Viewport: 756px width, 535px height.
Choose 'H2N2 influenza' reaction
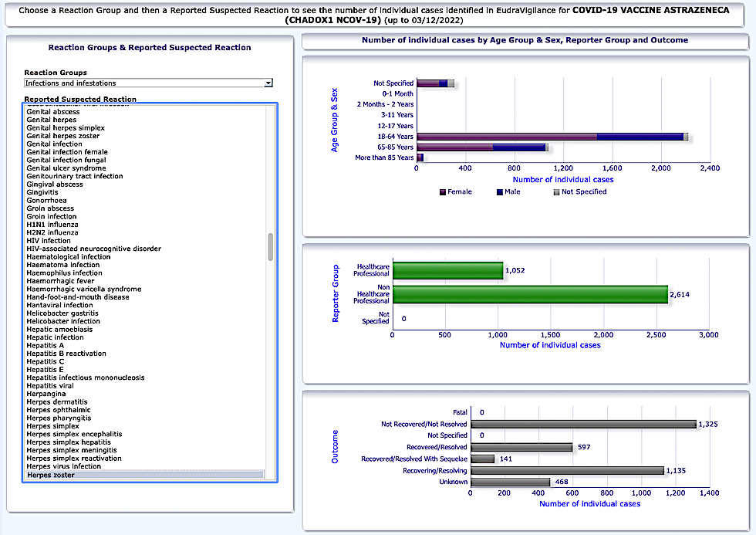click(52, 232)
